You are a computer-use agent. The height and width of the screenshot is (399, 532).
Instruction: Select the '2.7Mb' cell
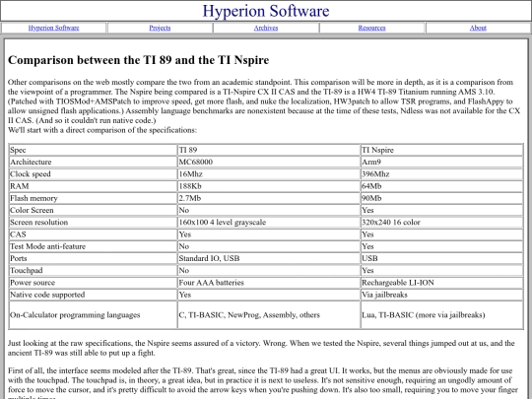269,198
